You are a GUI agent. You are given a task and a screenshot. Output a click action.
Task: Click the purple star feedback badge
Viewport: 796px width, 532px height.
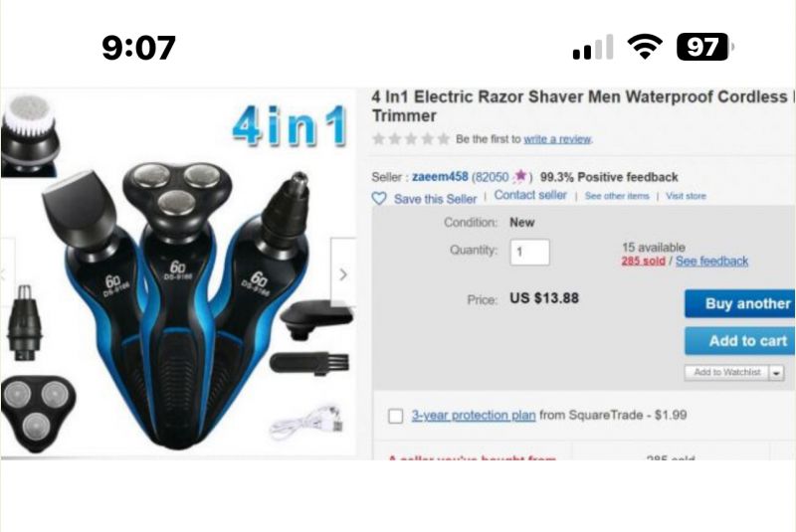(520, 176)
